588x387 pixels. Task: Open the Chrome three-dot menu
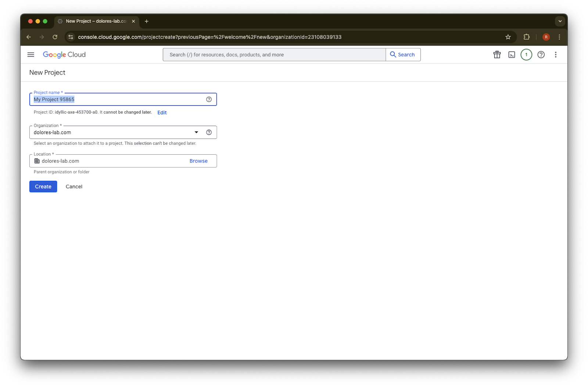[559, 37]
